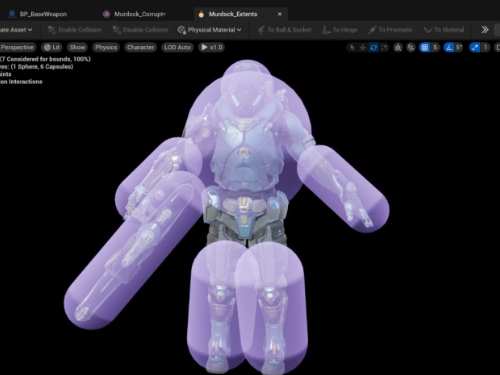Open the Physics viewport menu
The height and width of the screenshot is (375, 500).
(106, 47)
